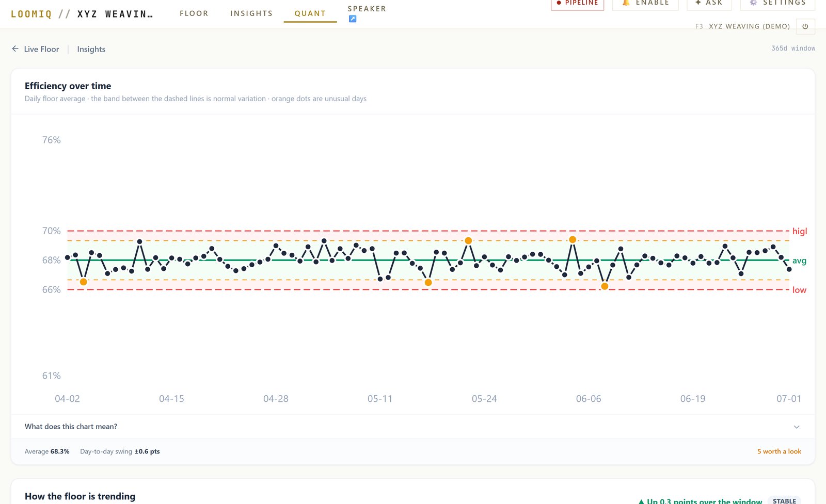Expand 'What does this chart mean?' text row
The height and width of the screenshot is (504, 826).
413,427
